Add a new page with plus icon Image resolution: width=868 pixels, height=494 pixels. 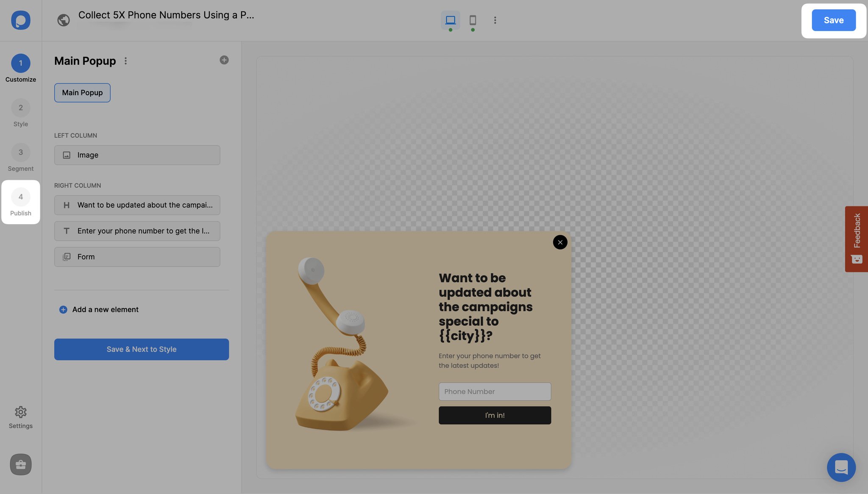click(x=224, y=60)
